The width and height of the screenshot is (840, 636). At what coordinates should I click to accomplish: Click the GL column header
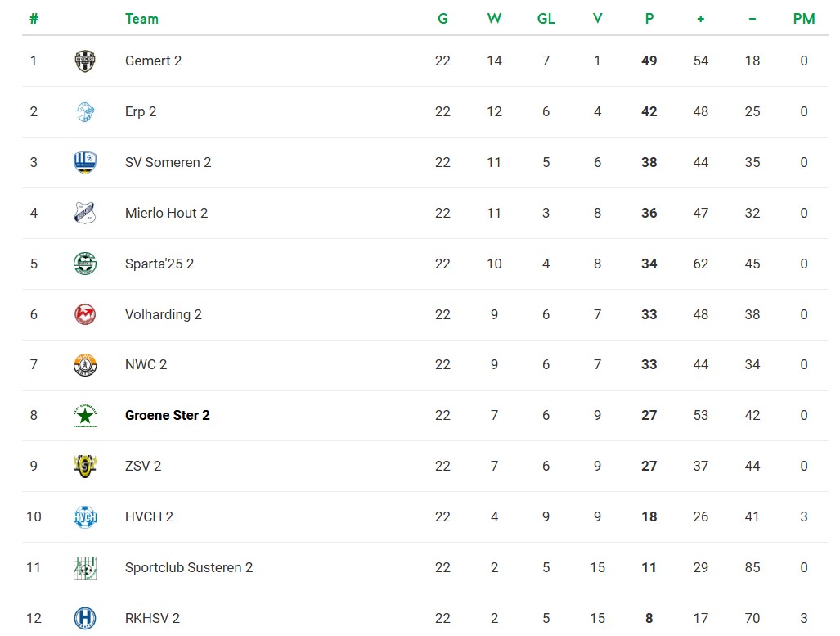point(546,19)
